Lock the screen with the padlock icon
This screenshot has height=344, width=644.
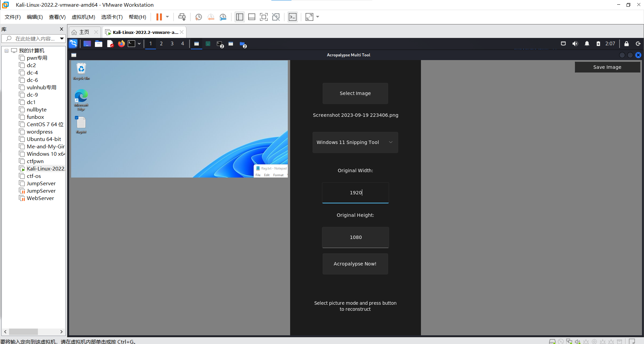pos(627,44)
